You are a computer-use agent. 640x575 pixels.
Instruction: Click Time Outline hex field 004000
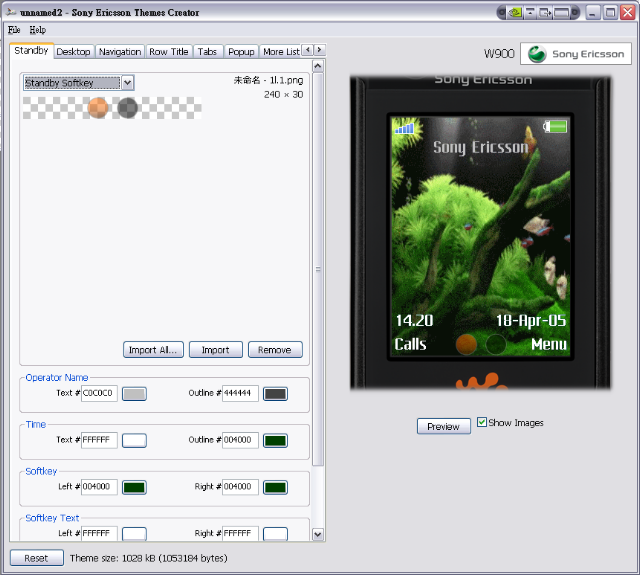(x=240, y=440)
